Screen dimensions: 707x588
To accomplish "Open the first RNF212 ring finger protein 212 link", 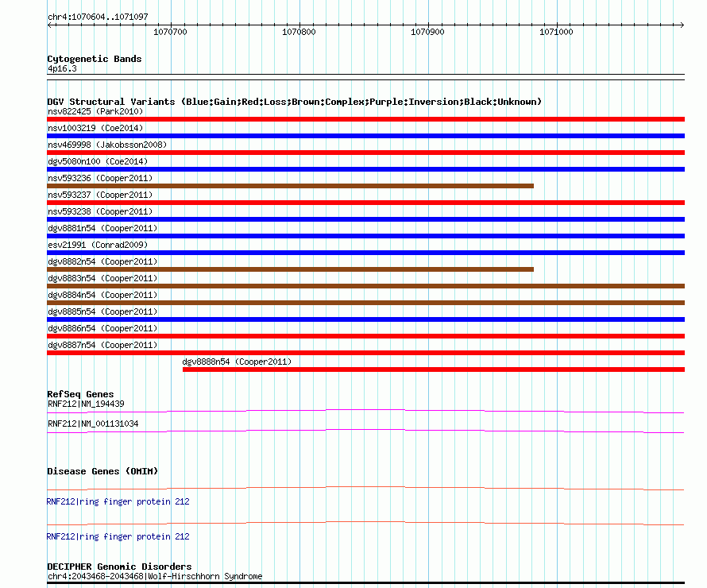I will point(118,501).
